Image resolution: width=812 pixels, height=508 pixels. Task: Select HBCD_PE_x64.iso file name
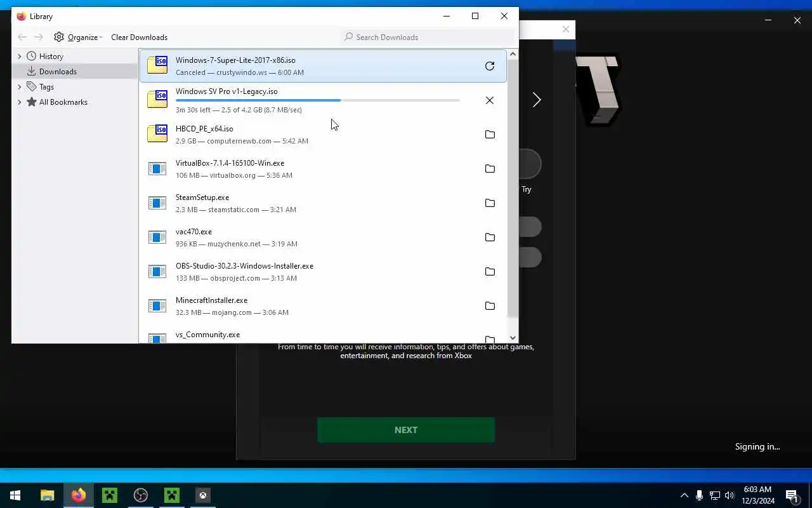[204, 129]
